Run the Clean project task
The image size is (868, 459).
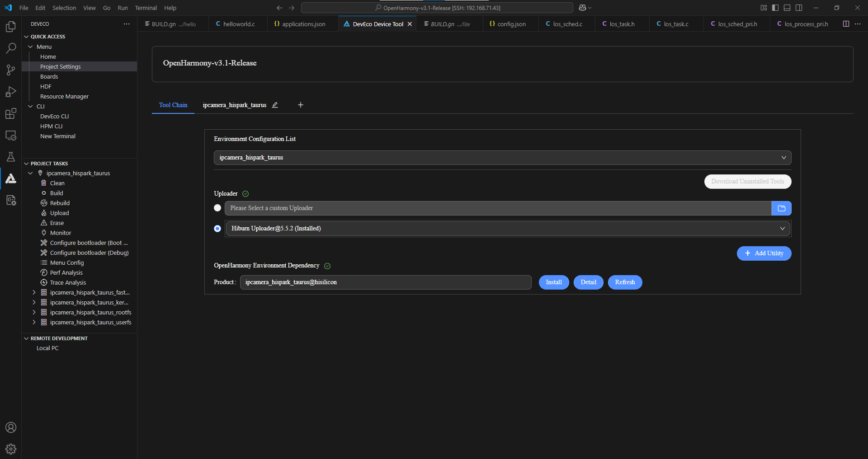click(x=57, y=183)
